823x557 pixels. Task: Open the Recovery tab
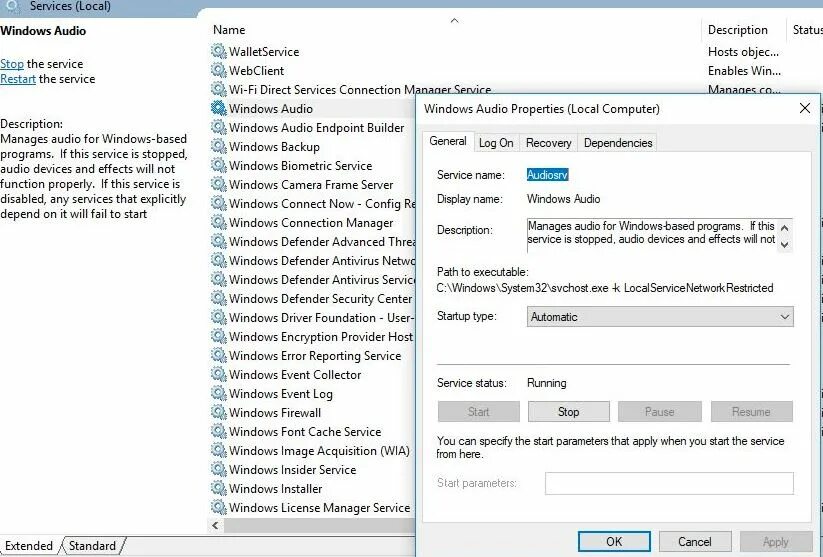[548, 143]
